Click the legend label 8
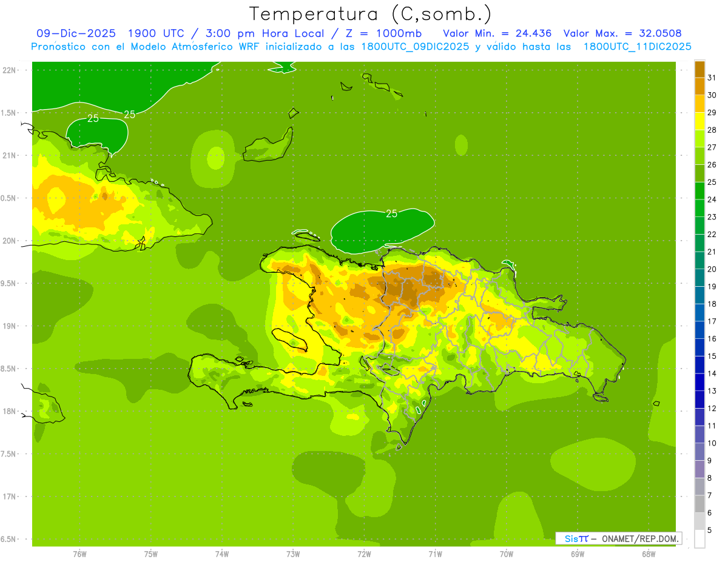The height and width of the screenshot is (562, 728). [x=710, y=478]
